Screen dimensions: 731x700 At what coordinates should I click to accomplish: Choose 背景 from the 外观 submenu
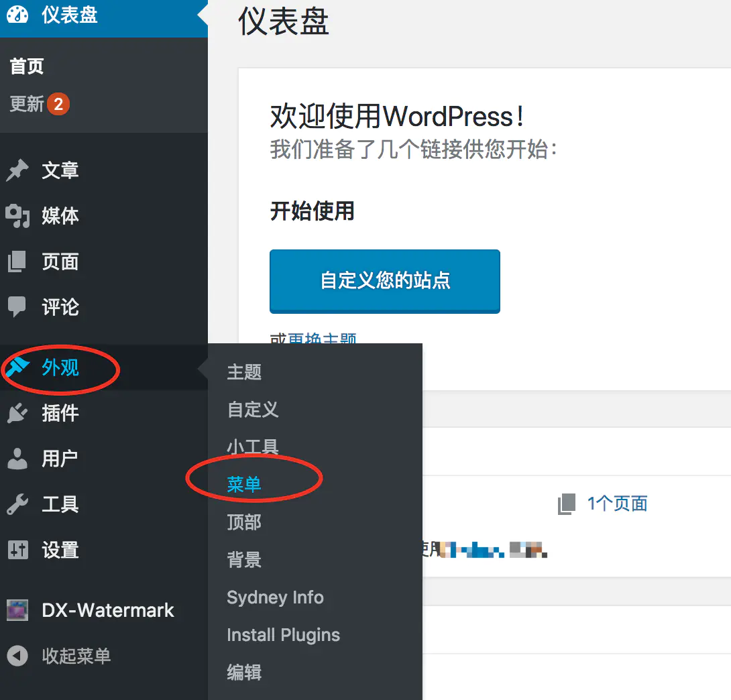[x=244, y=560]
